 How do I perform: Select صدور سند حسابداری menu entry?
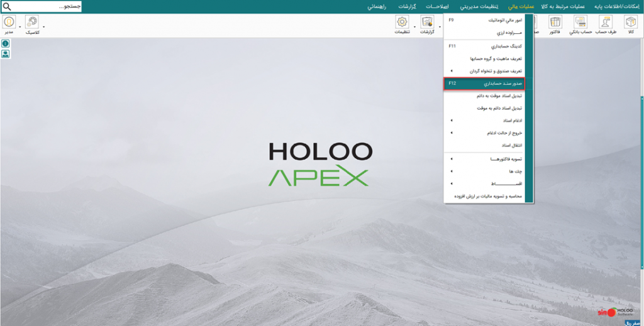tap(485, 84)
